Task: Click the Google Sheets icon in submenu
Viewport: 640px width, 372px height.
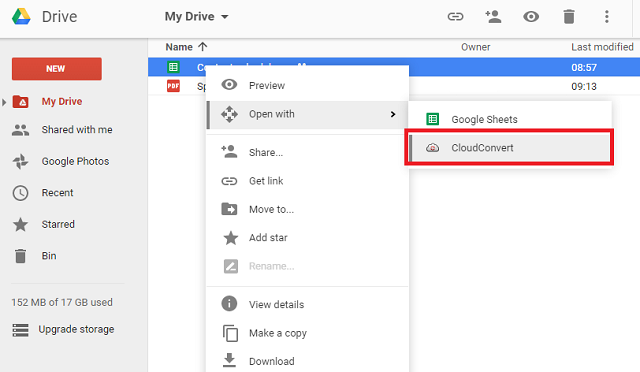Action: [x=433, y=119]
